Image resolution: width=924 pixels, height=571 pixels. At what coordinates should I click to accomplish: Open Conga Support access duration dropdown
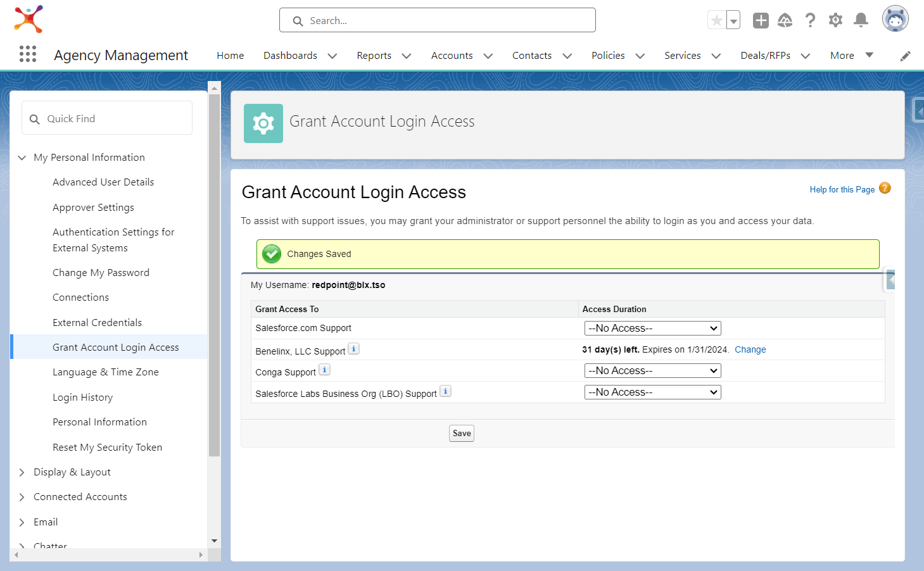pos(652,370)
